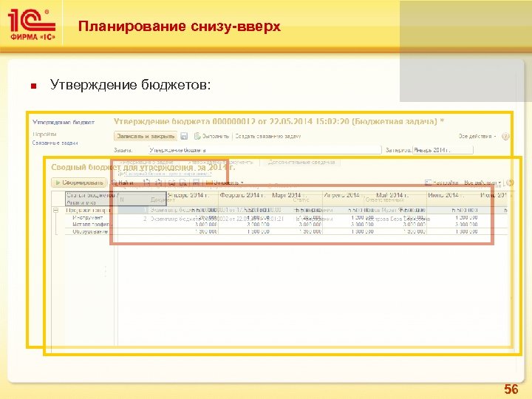Image resolution: width=532 pixels, height=399 pixels.
Task: Click Оборудование value under Апрель 2014
Action: point(362,231)
